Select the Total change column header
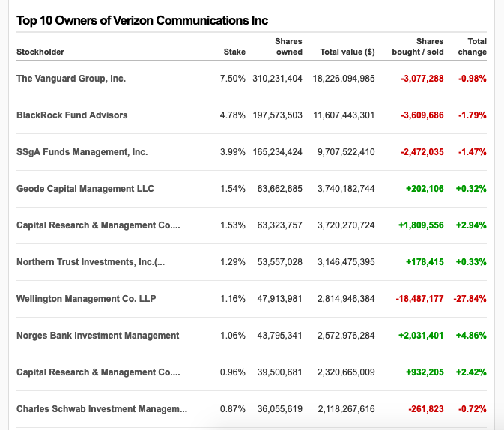Image resolution: width=504 pixels, height=430 pixels. (x=473, y=46)
